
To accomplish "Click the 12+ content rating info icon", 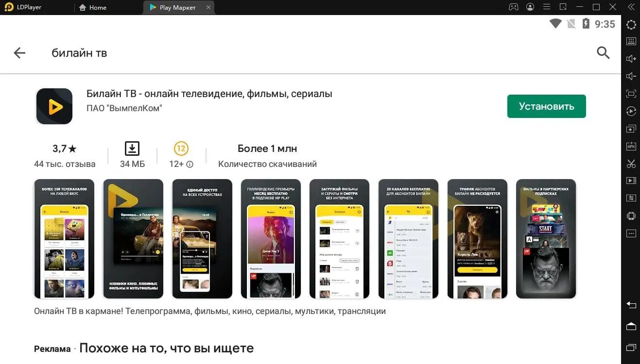I will 190,164.
